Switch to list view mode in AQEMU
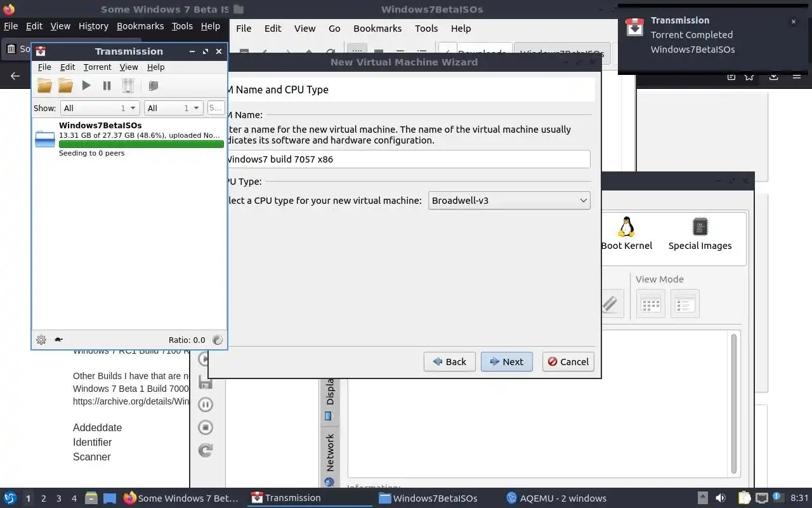 (685, 304)
